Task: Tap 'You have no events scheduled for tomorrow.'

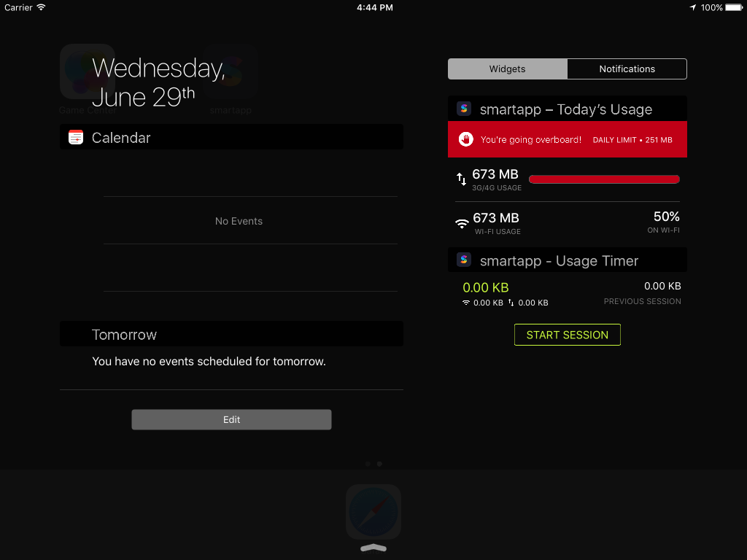Action: tap(209, 362)
